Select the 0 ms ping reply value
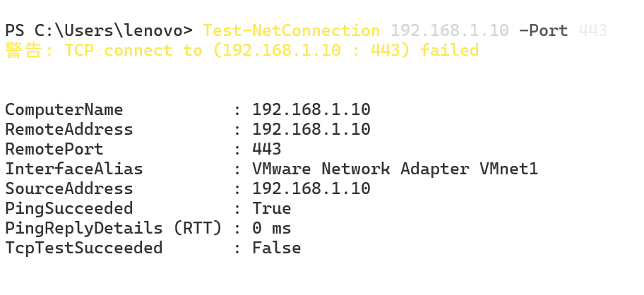 point(271,229)
